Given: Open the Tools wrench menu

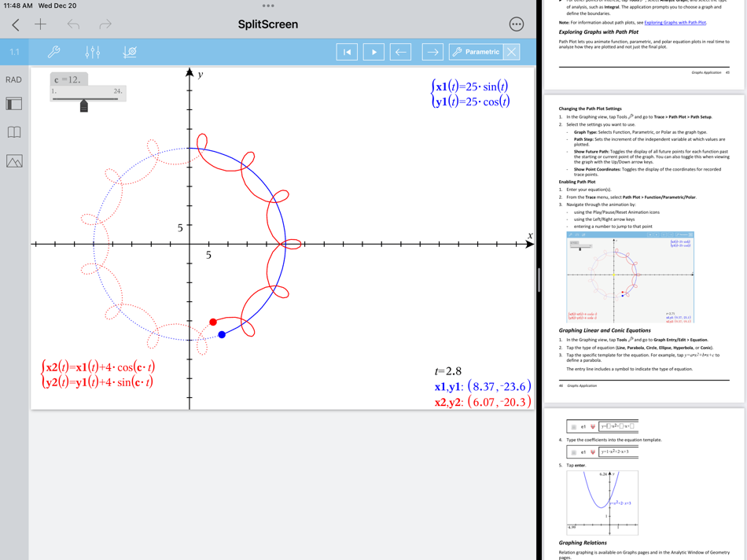Looking at the screenshot, I should [53, 51].
